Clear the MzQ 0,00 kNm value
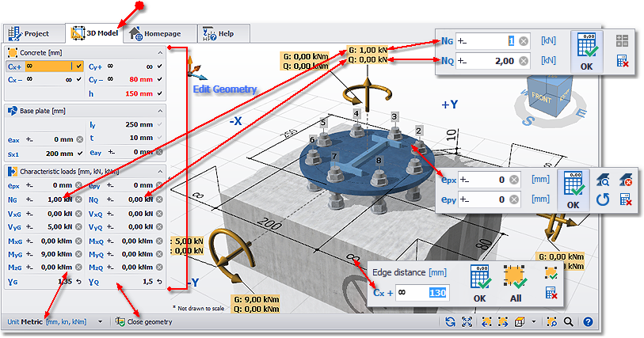This screenshot has height=338, width=644. coord(159,267)
